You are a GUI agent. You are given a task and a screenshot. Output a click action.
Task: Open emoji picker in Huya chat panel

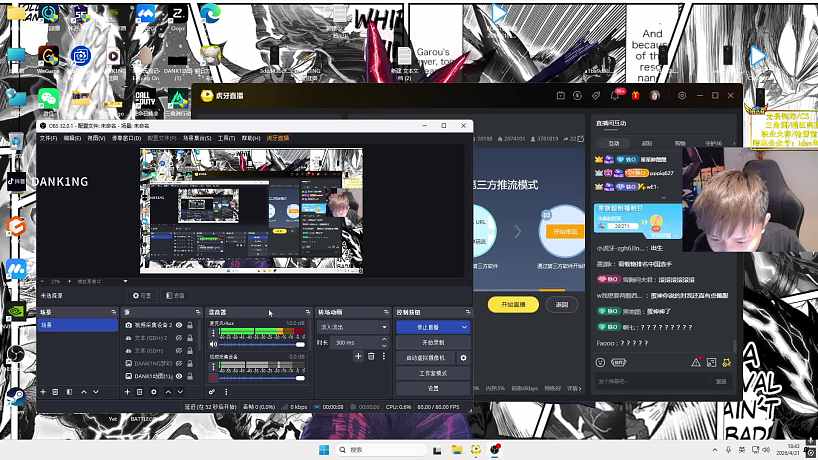pyautogui.click(x=600, y=362)
